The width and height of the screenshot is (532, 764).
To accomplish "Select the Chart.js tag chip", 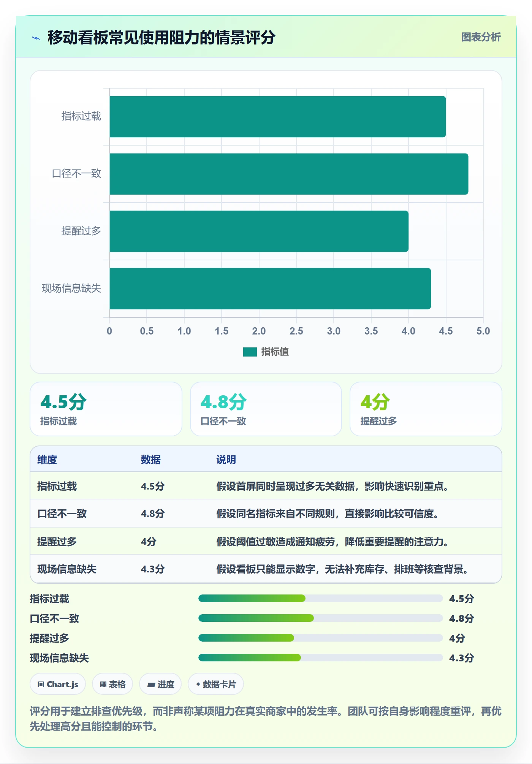I will pyautogui.click(x=58, y=684).
